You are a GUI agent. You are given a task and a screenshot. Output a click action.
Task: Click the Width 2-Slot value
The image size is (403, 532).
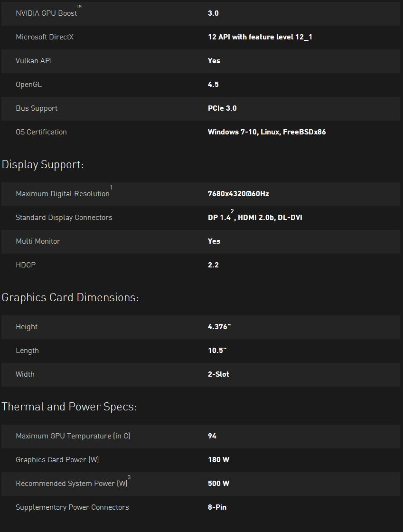tap(219, 374)
